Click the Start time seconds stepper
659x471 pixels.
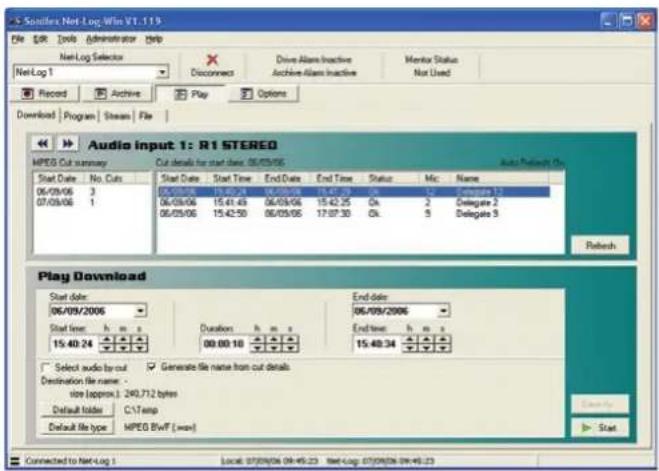pyautogui.click(x=140, y=344)
